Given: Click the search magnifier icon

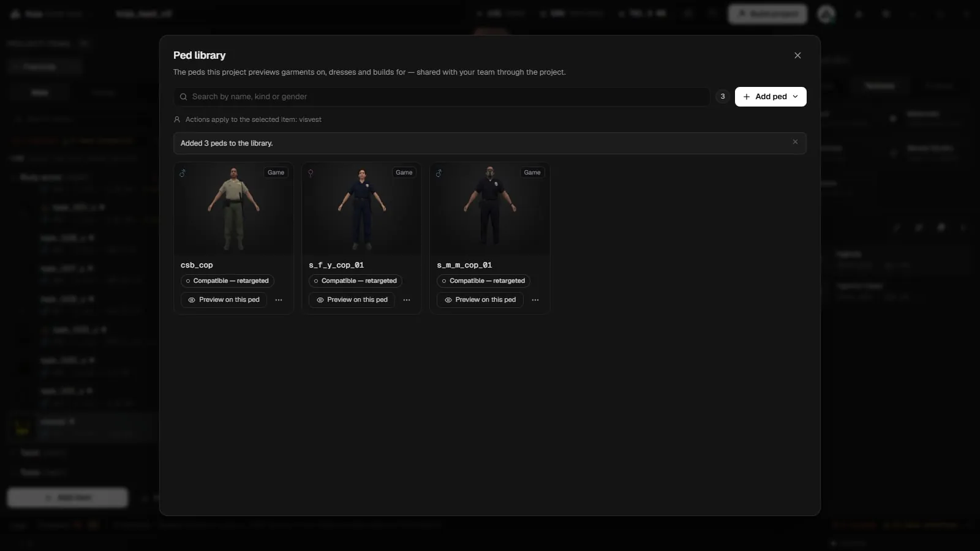Looking at the screenshot, I should (183, 97).
